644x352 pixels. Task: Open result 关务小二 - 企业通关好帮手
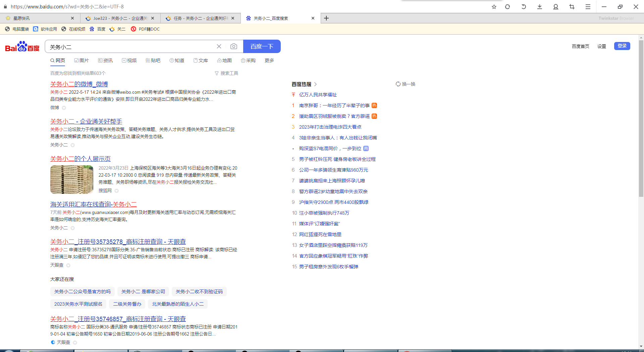[86, 121]
